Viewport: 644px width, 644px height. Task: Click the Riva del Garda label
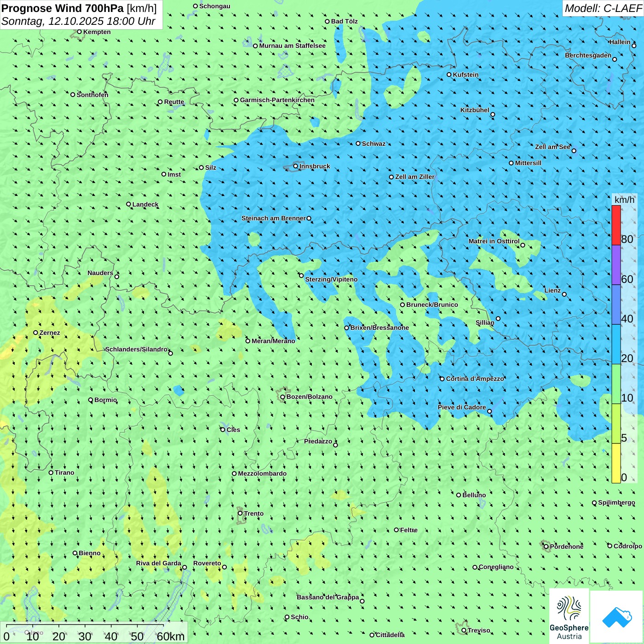159,563
